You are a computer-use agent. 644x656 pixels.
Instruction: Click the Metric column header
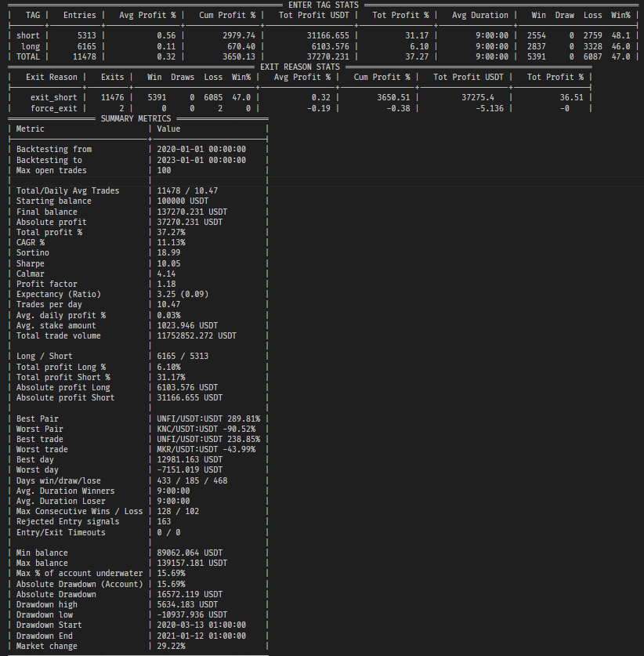[30, 129]
